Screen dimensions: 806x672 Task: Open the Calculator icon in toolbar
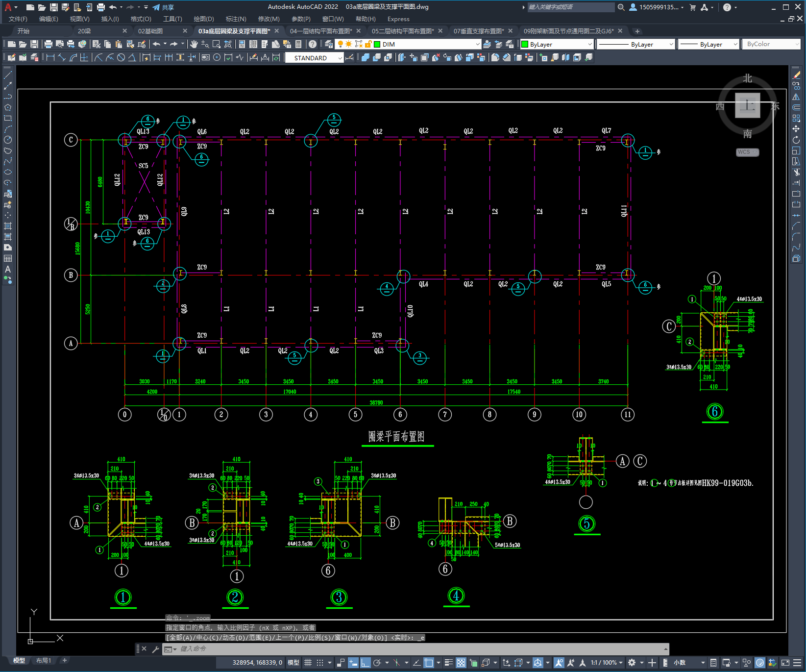click(298, 44)
